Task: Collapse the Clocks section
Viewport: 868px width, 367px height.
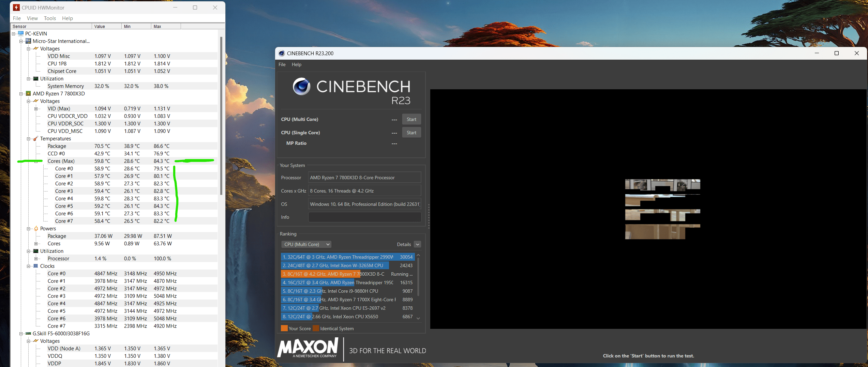Action: point(29,266)
